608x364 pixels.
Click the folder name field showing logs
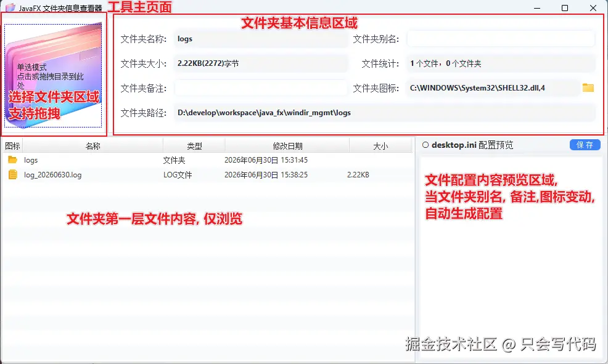click(261, 39)
